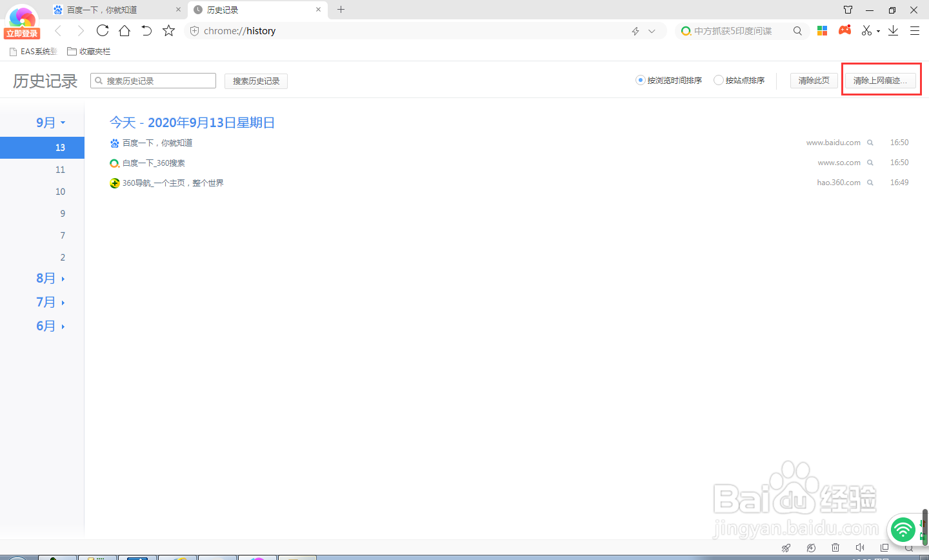Open the 百度一下，你就知道 history entry
The image size is (929, 560).
tap(157, 143)
